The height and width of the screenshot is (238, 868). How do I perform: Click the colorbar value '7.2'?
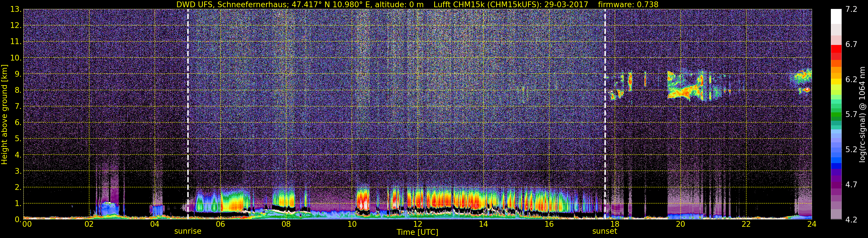point(851,9)
